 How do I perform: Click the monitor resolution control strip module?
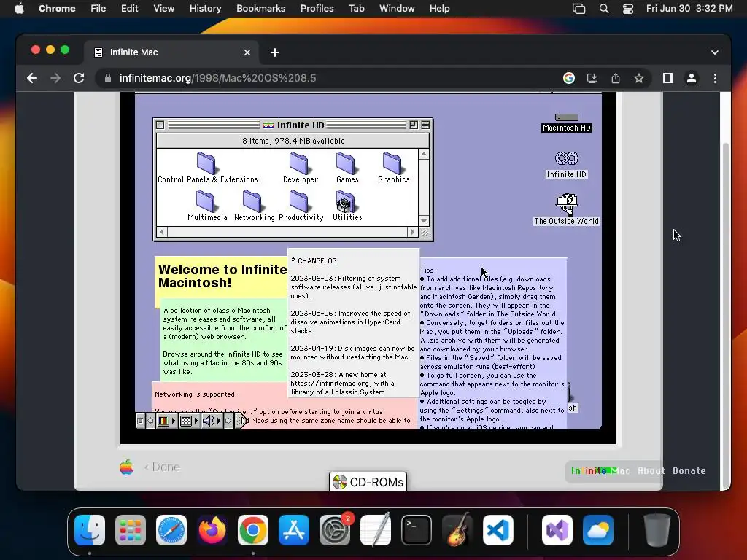point(186,421)
